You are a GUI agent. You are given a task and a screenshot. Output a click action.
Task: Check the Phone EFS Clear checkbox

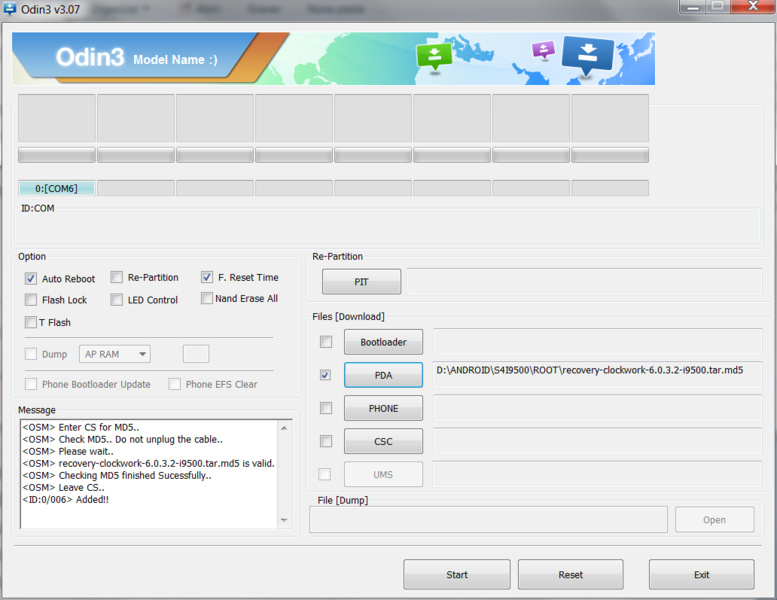[x=174, y=384]
